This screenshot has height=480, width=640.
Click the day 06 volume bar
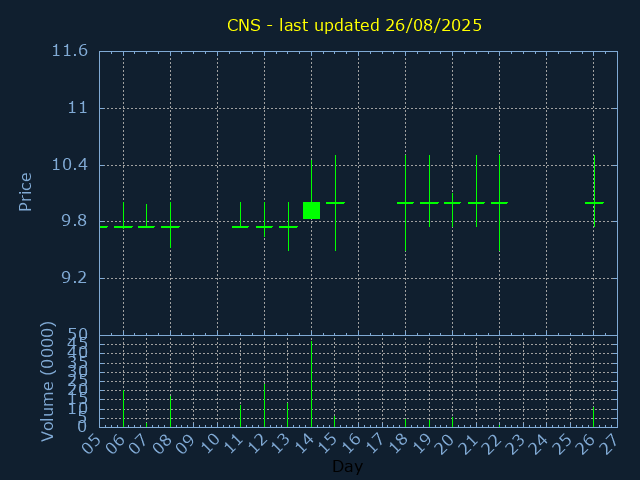123,409
